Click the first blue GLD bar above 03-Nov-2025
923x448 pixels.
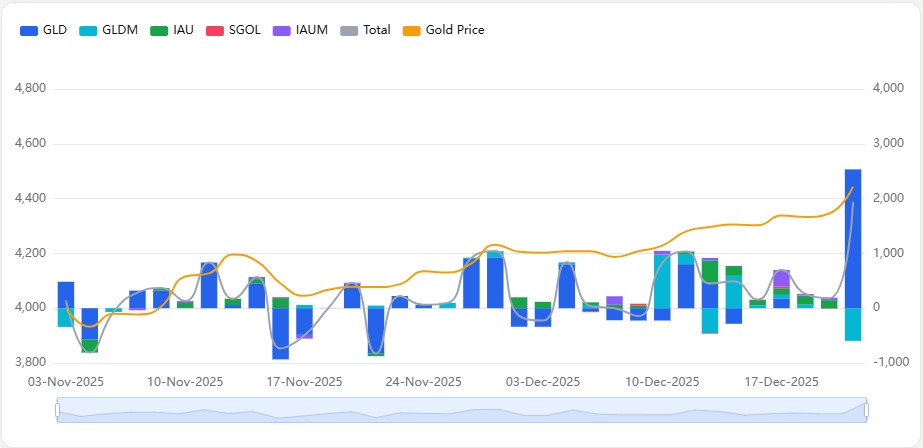66,294
